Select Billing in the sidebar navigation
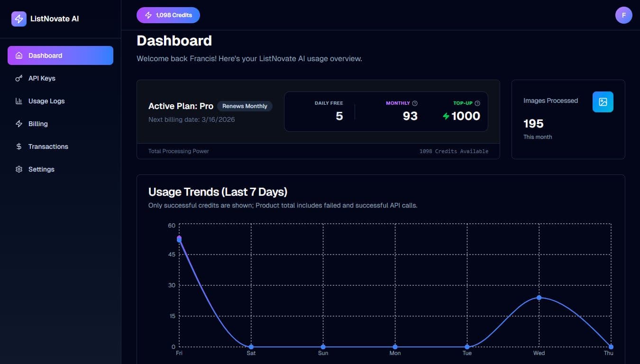 pyautogui.click(x=38, y=124)
